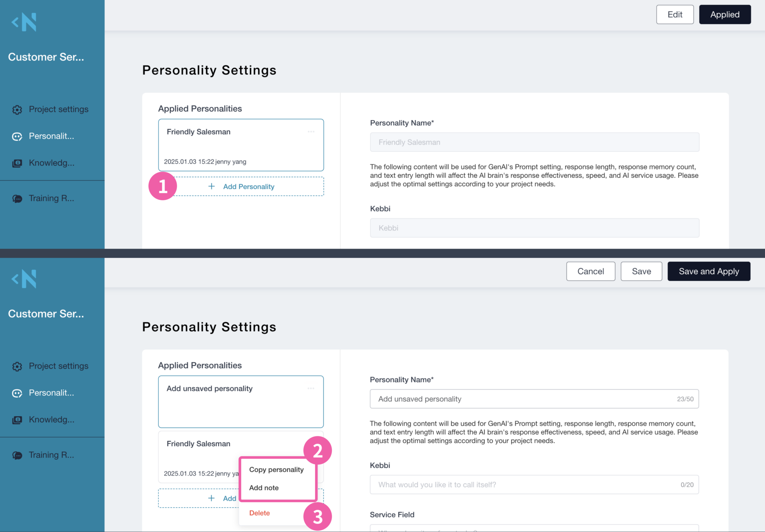Click the Knowledge icon in the lower sidebar
Image resolution: width=765 pixels, height=532 pixels.
(x=17, y=420)
